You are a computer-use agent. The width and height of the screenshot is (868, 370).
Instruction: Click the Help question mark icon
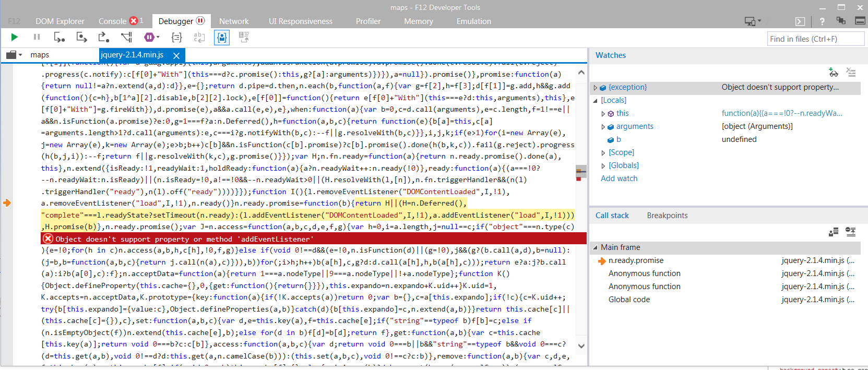[x=822, y=21]
